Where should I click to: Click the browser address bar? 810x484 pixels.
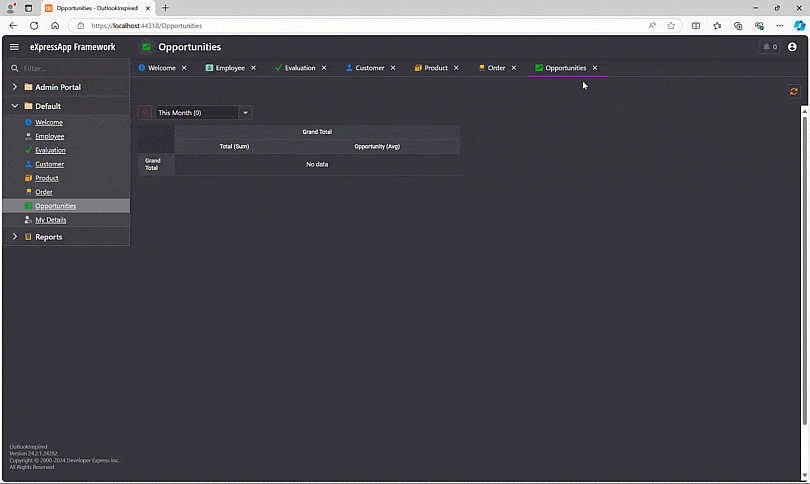click(362, 25)
